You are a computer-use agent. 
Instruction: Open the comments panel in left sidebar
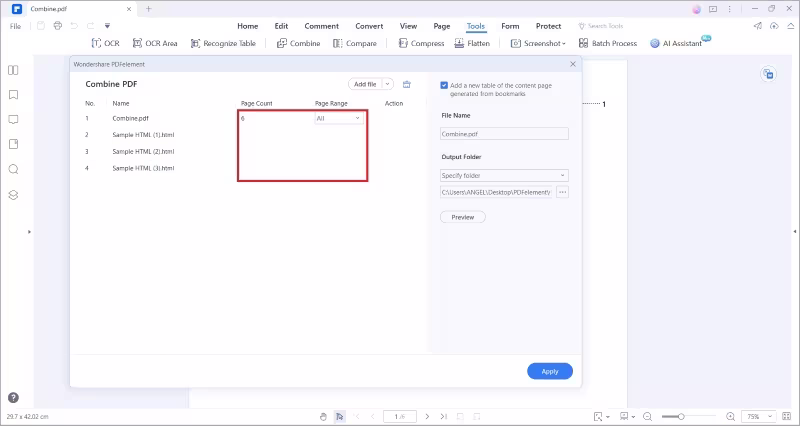click(x=13, y=119)
